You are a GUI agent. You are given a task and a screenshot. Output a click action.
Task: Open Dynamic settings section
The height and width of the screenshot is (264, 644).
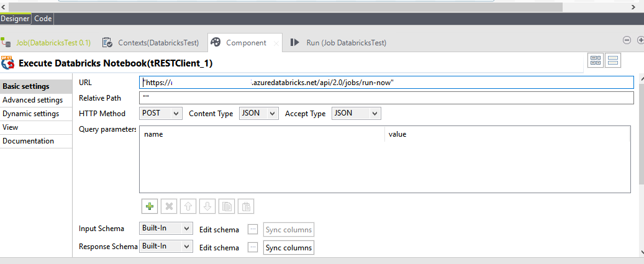[x=36, y=114]
